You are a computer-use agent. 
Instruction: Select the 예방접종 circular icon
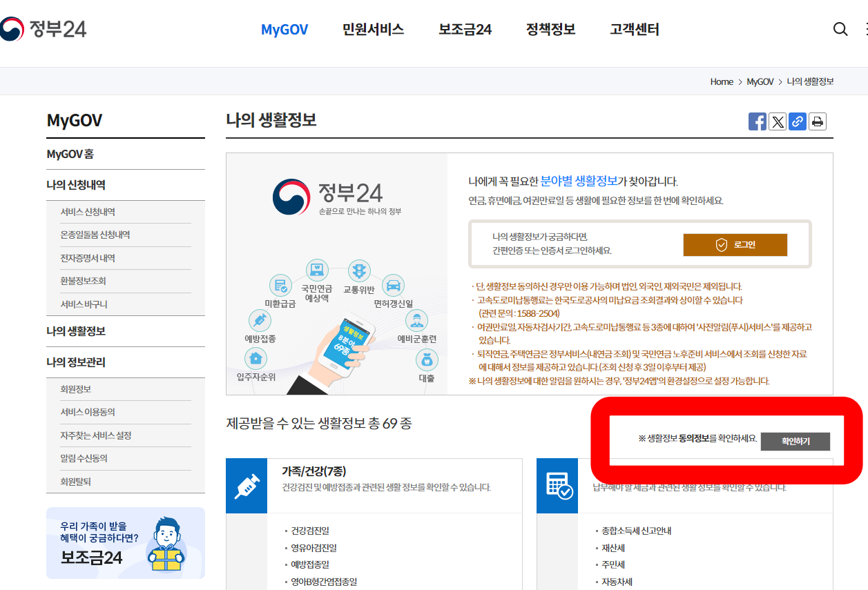click(260, 322)
